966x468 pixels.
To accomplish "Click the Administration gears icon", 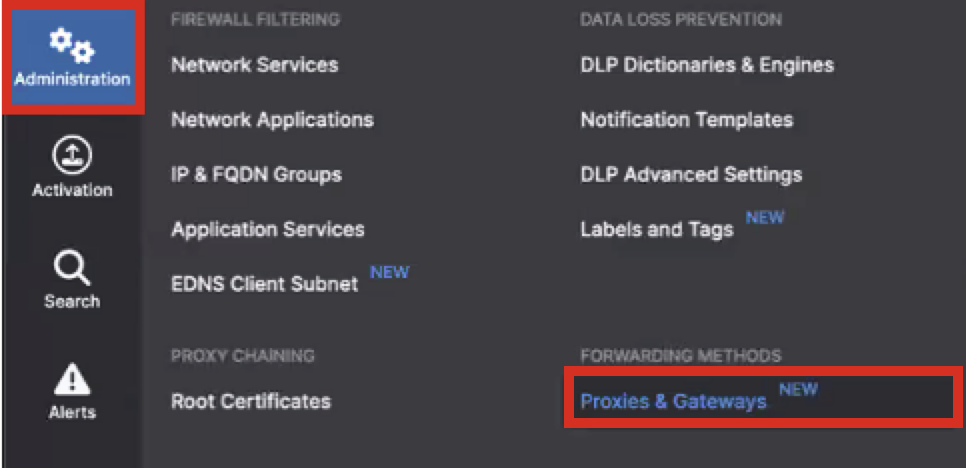I will tap(71, 44).
